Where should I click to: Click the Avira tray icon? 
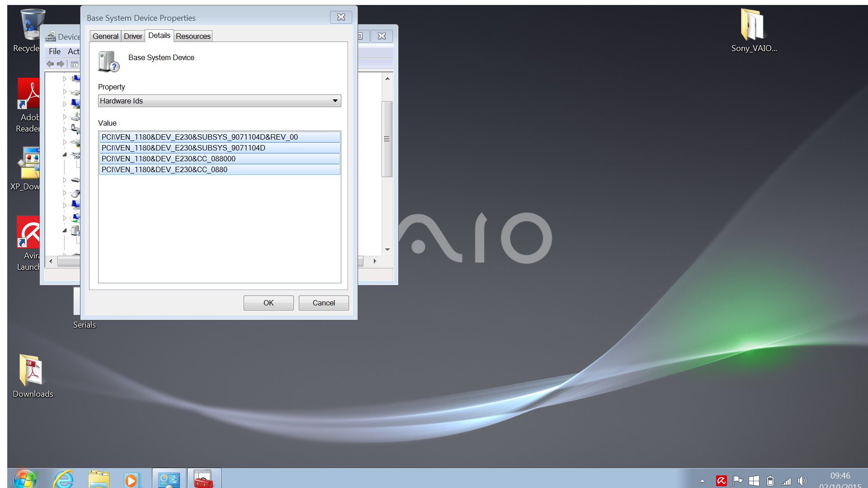[721, 481]
